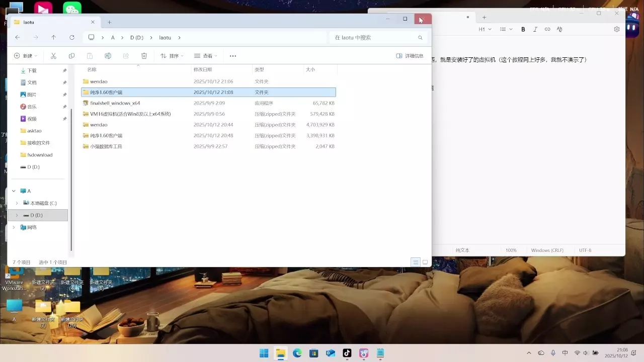Select the laotu Explorer tab
Viewport: 644px width, 362px height.
[x=54, y=22]
